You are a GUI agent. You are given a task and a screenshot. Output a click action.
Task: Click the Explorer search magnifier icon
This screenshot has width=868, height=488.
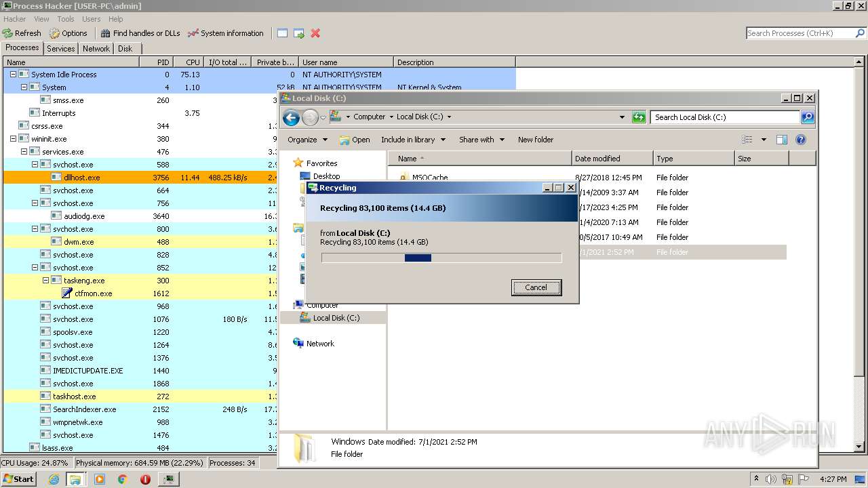[807, 117]
